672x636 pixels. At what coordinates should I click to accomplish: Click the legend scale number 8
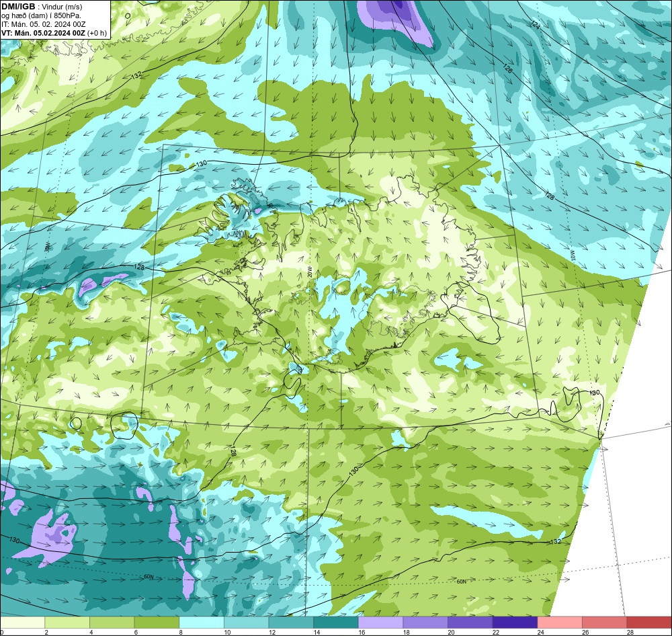click(180, 632)
